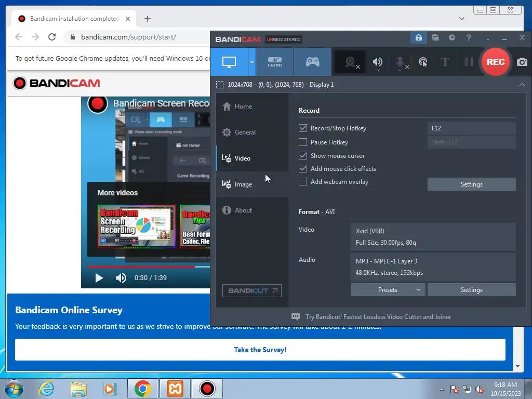Click the channel logo in video title
The width and height of the screenshot is (532, 399).
97,103
